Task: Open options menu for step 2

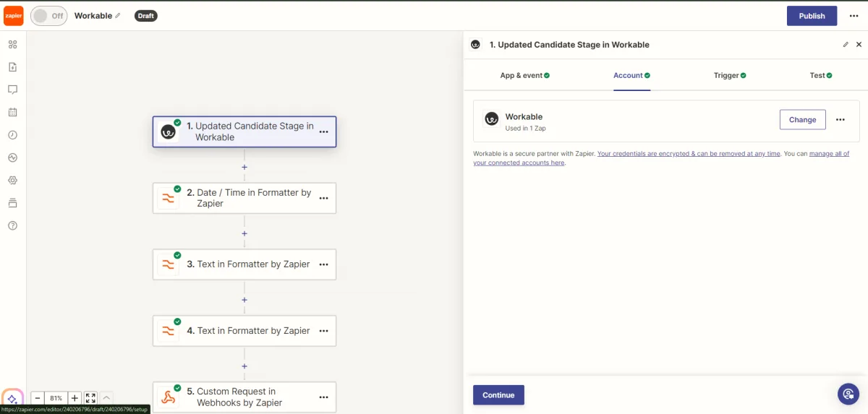Action: (323, 198)
